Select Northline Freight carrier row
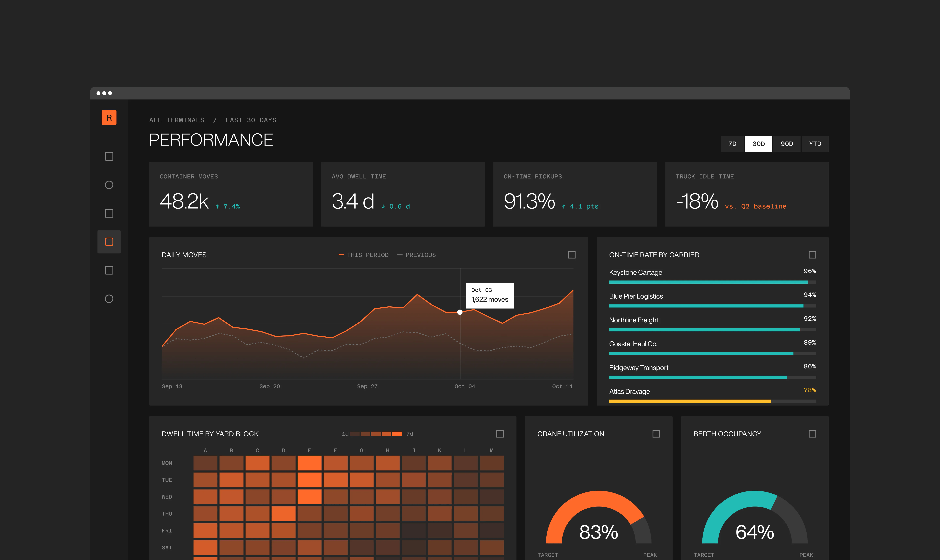The width and height of the screenshot is (940, 560). tap(712, 324)
